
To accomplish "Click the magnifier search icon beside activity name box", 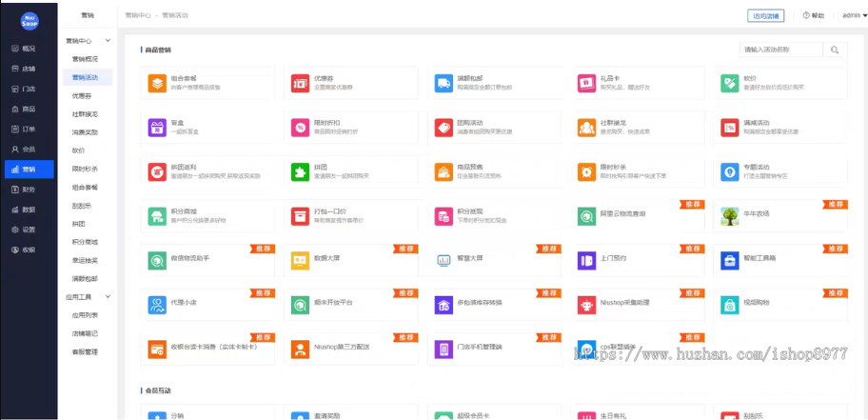I will click(835, 50).
